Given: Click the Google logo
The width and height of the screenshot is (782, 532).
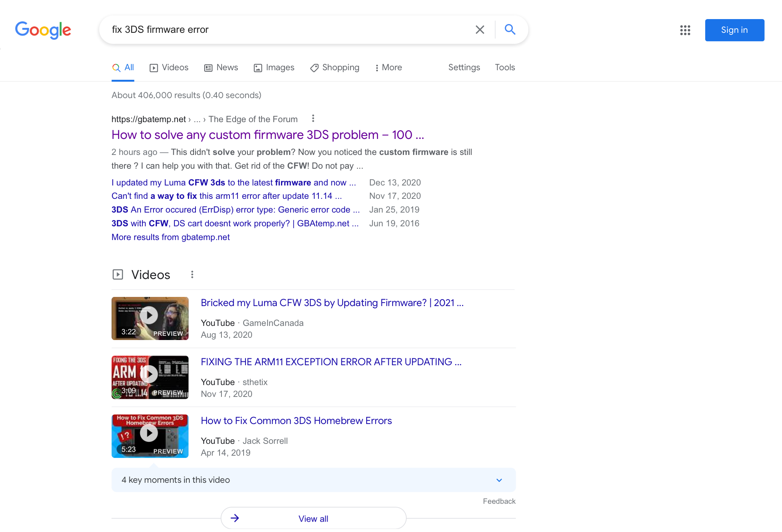Looking at the screenshot, I should pyautogui.click(x=43, y=30).
